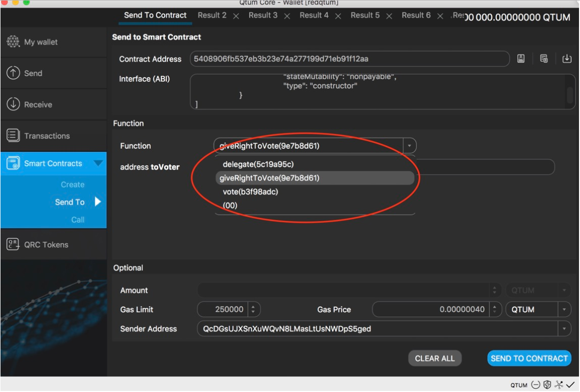Expand the Sender Address dropdown
Image resolution: width=580 pixels, height=392 pixels.
[x=564, y=328]
